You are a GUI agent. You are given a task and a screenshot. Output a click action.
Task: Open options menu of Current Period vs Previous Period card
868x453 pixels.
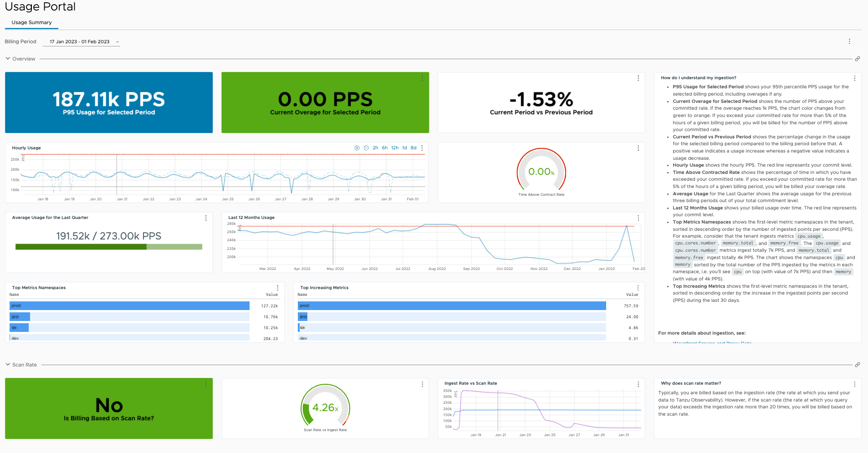(638, 78)
